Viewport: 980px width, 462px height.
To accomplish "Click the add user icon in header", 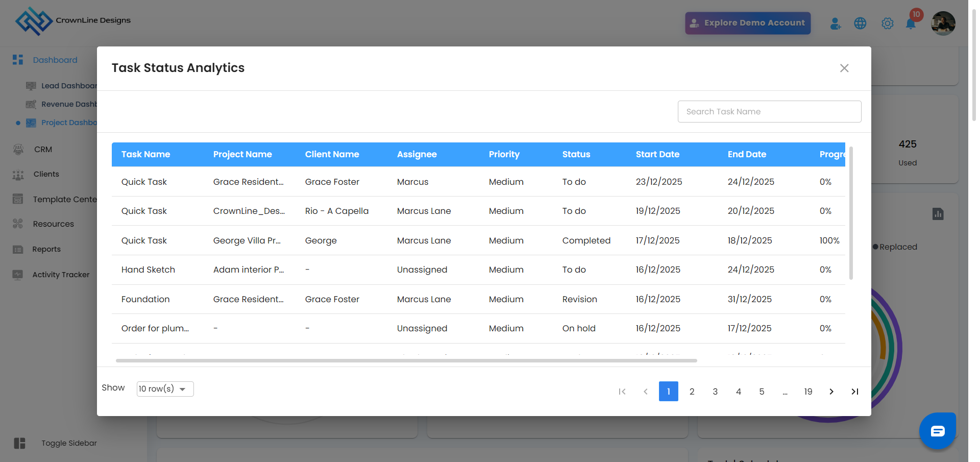I will (835, 23).
